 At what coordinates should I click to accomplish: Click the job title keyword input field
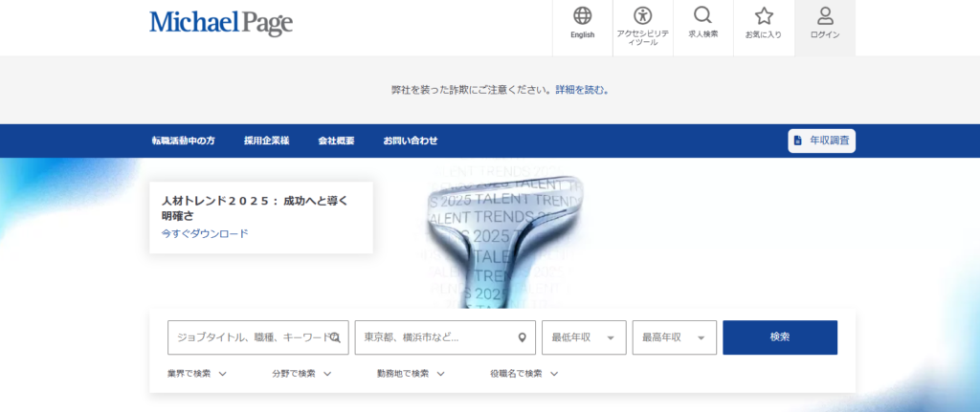click(247, 337)
